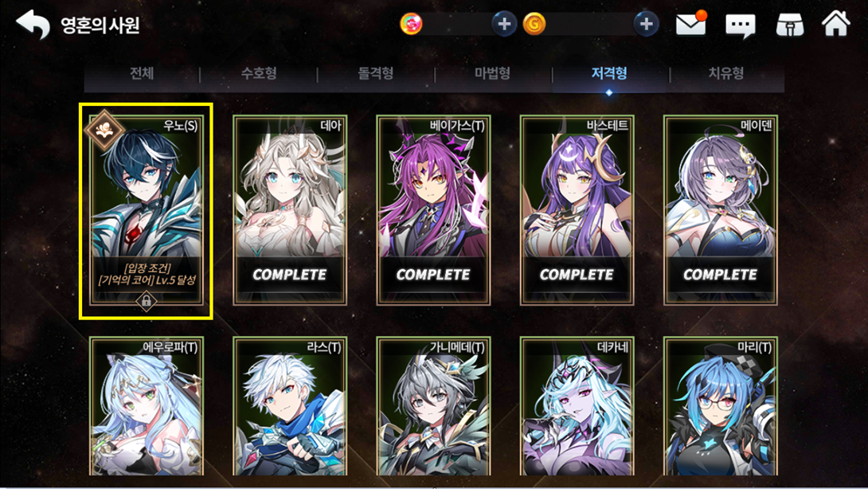This screenshot has height=489, width=868.
Task: Select the 데아 hero card
Action: tap(290, 210)
